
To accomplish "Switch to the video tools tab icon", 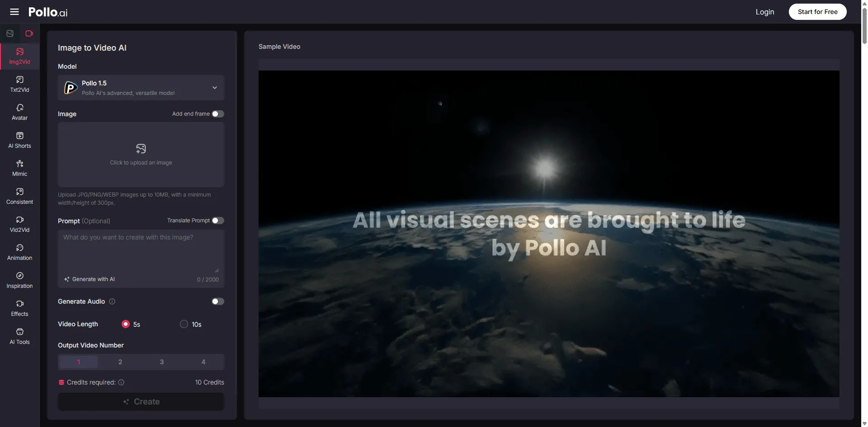I will (x=29, y=33).
